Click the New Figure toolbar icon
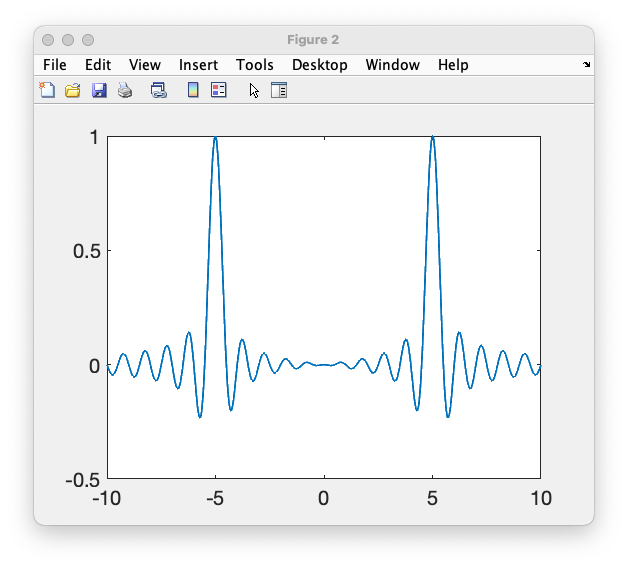628x567 pixels. (47, 90)
